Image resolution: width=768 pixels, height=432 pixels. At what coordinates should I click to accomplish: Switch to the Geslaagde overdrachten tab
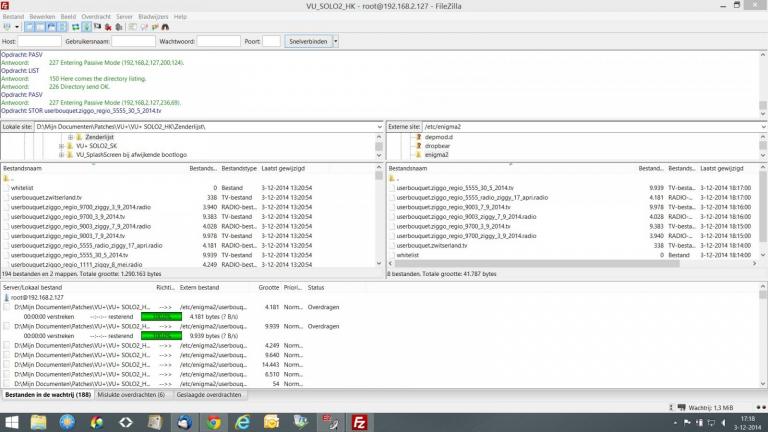208,395
